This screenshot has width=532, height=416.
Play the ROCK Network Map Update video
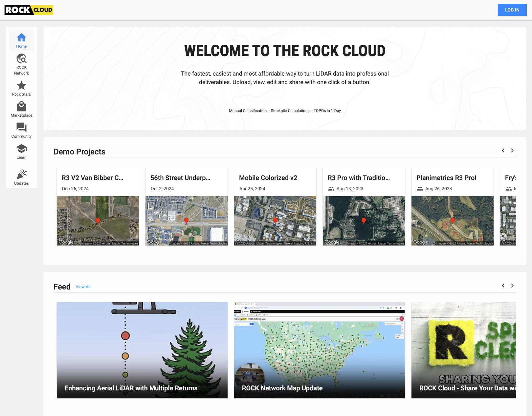[x=320, y=350]
